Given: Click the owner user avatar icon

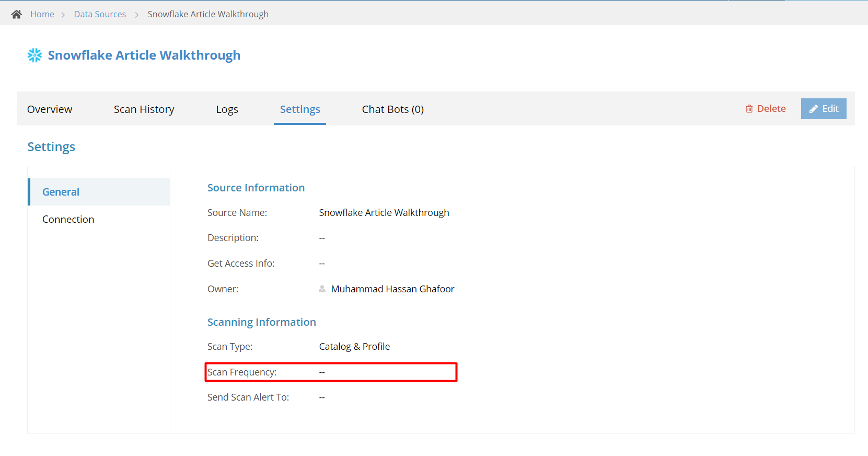Looking at the screenshot, I should [x=322, y=289].
